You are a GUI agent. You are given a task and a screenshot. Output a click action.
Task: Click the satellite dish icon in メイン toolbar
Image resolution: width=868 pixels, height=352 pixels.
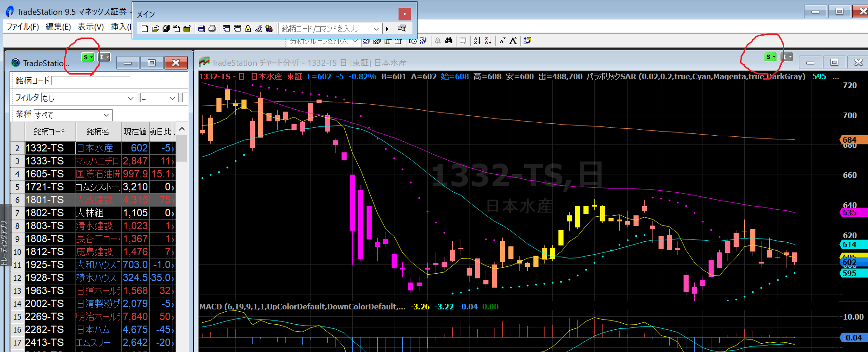259,29
